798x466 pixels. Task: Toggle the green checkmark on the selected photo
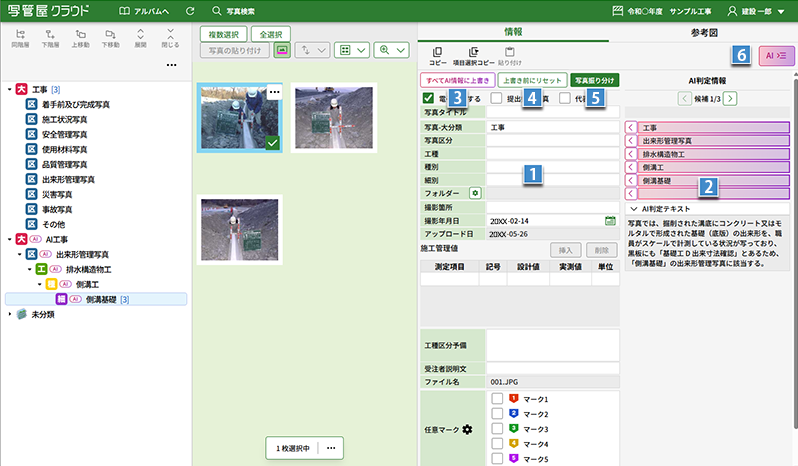273,143
